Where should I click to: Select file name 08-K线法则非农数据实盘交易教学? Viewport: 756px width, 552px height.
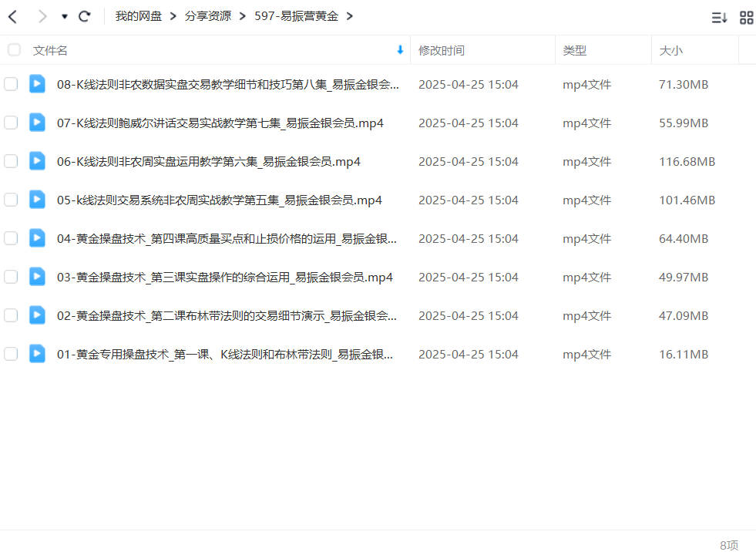pyautogui.click(x=227, y=85)
